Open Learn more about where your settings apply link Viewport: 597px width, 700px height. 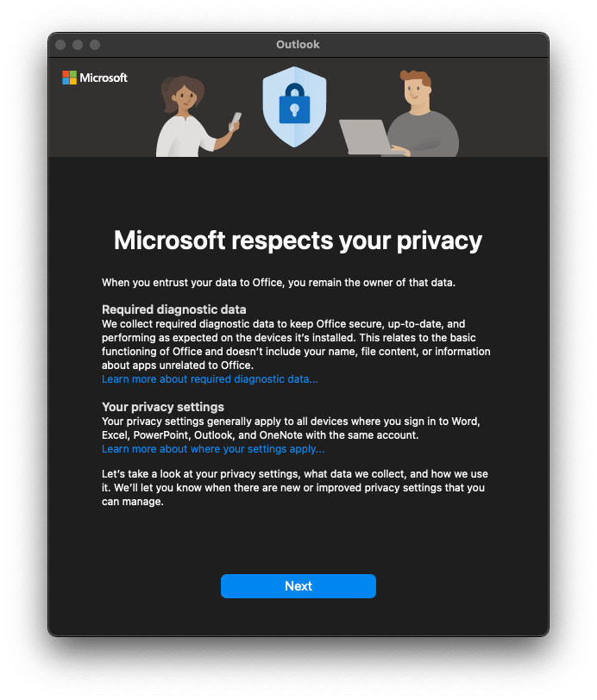213,448
